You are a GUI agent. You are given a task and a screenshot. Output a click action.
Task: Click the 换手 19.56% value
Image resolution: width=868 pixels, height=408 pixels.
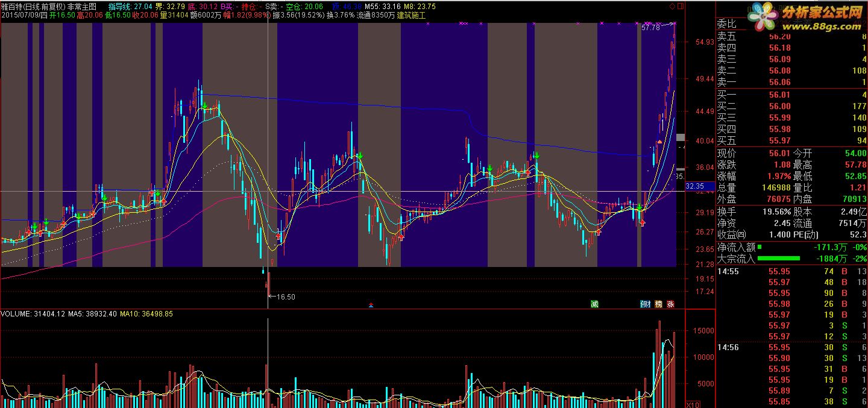point(776,212)
